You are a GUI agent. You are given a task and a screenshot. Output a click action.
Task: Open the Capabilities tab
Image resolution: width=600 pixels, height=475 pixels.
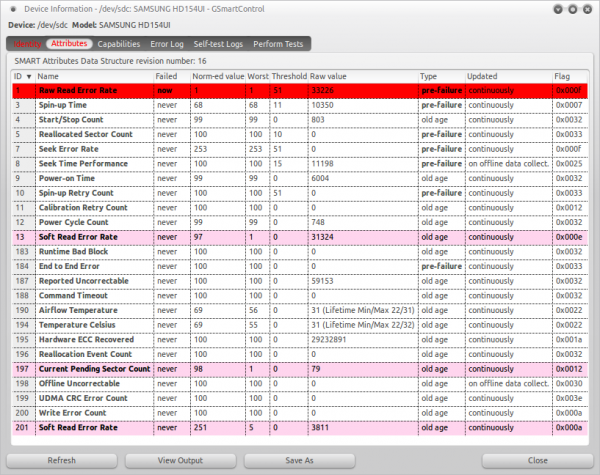pyautogui.click(x=119, y=44)
